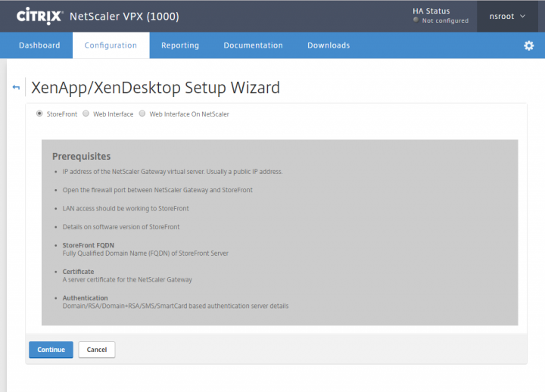Click the HA Status Not configured text
Screen dimensions: 545x392
(445, 20)
